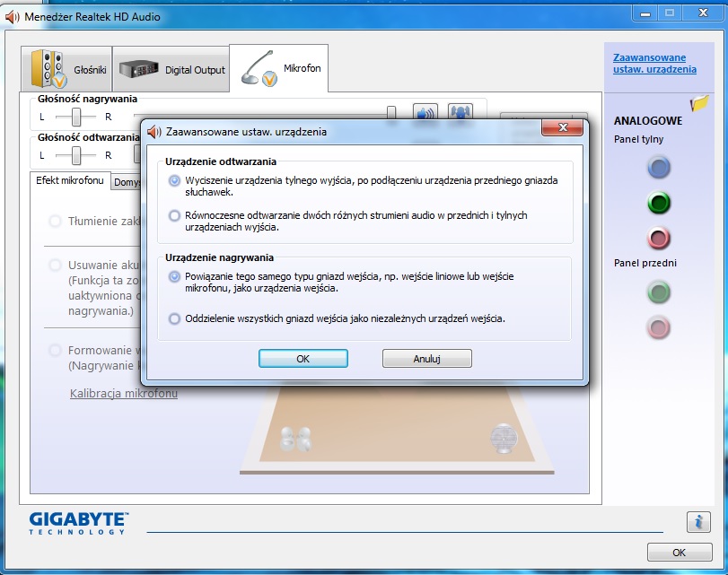Click the Głośność nagrywania label
This screenshot has height=575, width=728.
[87, 99]
